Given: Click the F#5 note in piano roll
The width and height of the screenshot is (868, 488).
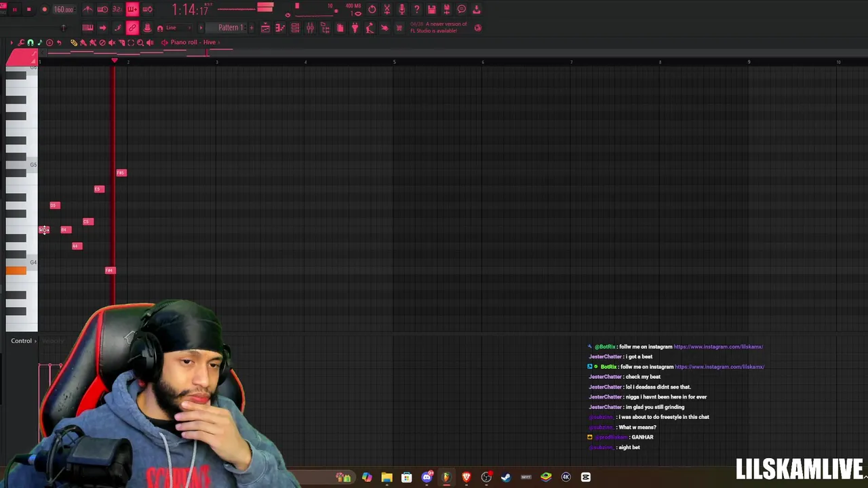Looking at the screenshot, I should click(121, 173).
